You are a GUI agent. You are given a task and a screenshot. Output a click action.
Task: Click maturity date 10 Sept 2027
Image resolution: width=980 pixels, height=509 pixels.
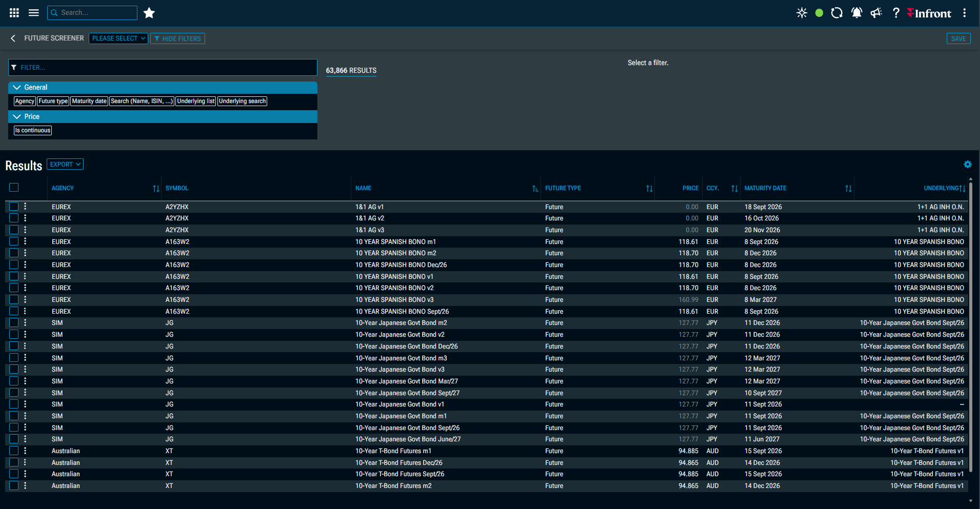763,393
